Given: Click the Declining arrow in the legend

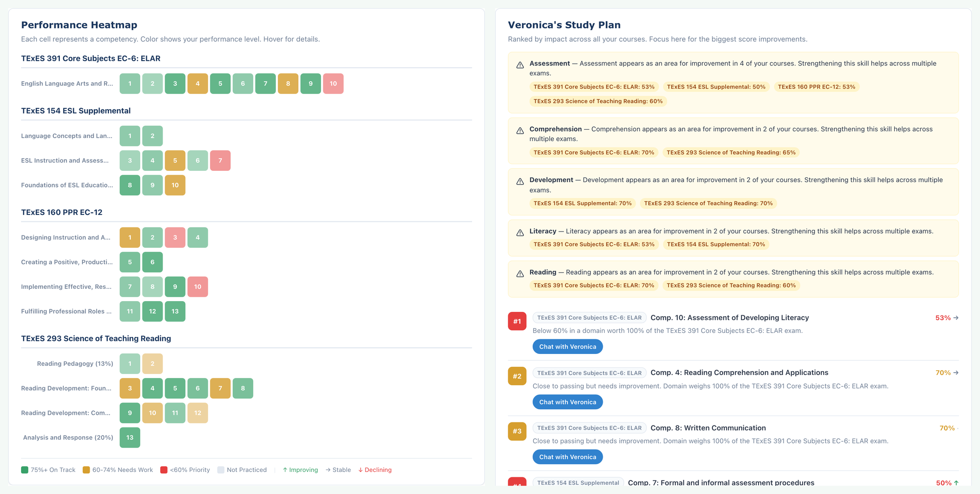Looking at the screenshot, I should 361,470.
